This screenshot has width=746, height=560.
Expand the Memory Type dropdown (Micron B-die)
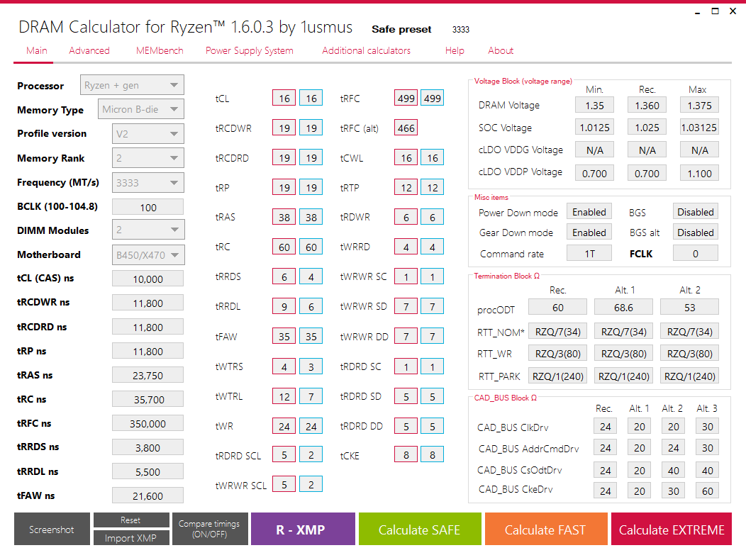141,109
